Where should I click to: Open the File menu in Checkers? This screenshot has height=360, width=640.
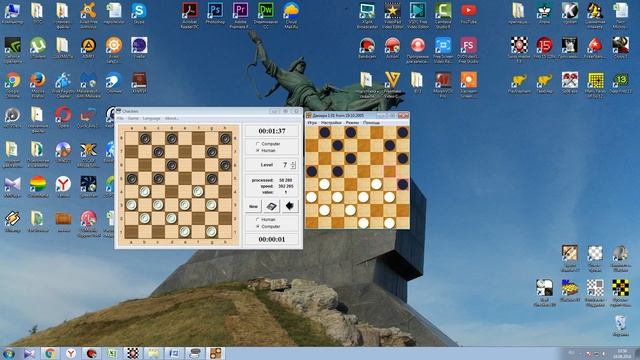click(120, 118)
